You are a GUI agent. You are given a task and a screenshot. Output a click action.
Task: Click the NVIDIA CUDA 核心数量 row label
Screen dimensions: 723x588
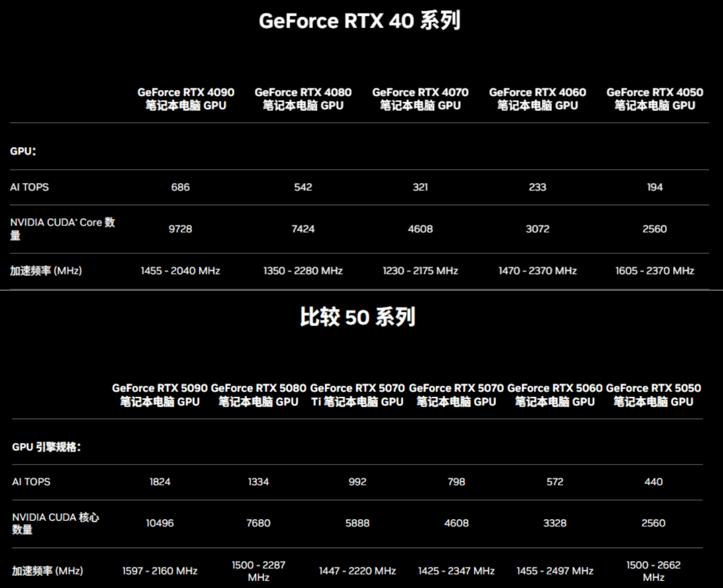coord(55,523)
